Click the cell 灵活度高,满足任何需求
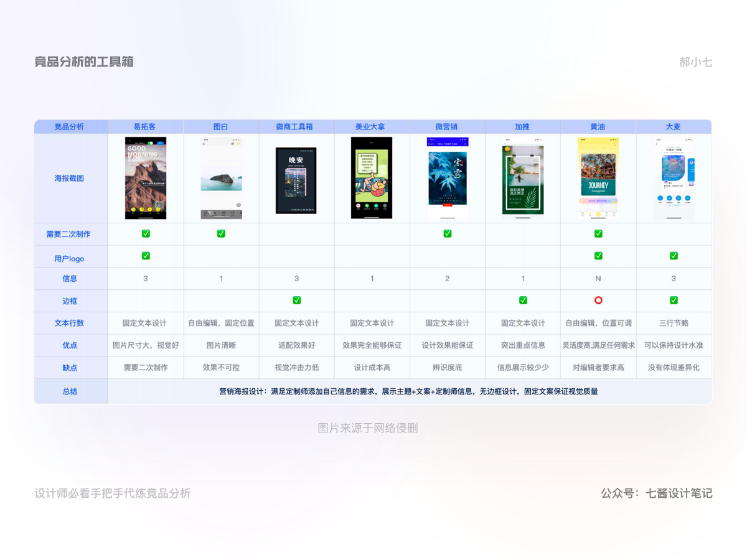 [598, 345]
